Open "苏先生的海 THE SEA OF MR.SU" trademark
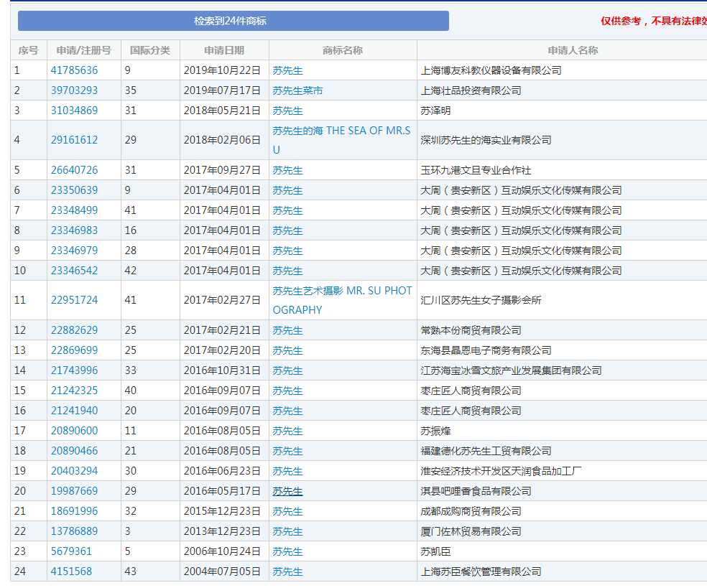 [341, 131]
